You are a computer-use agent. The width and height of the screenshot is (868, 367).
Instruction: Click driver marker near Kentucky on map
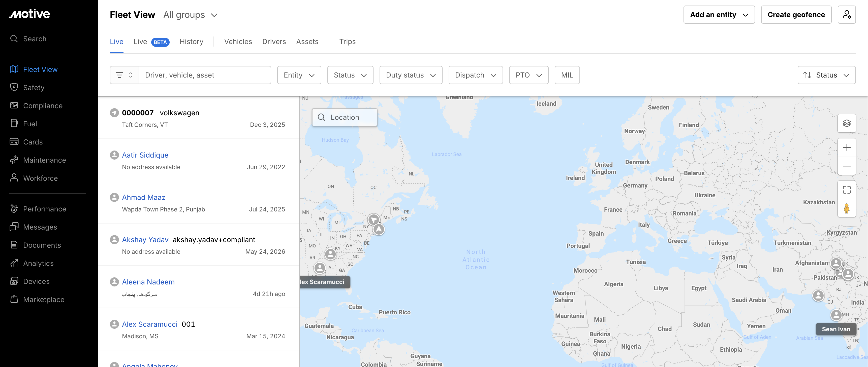330,254
